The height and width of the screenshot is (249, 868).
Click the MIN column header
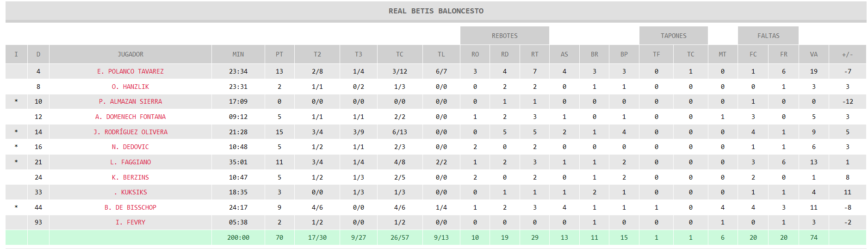coord(238,54)
